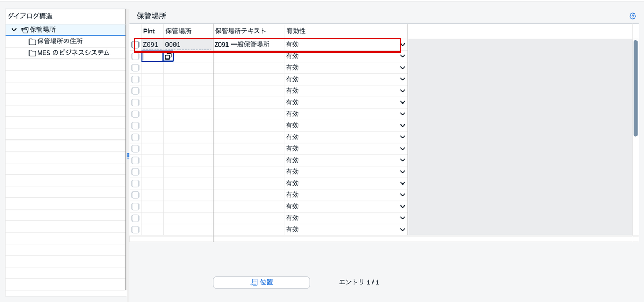Click the 保管場所 table title above the grid
644x302 pixels.
pos(152,17)
